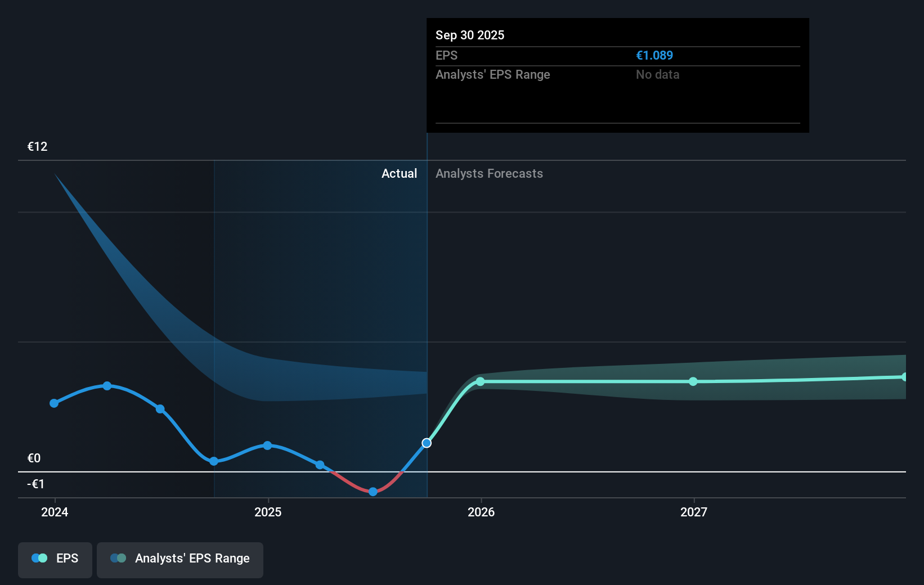The height and width of the screenshot is (585, 924).
Task: Click the EPS data point just after 2025
Action: [320, 465]
